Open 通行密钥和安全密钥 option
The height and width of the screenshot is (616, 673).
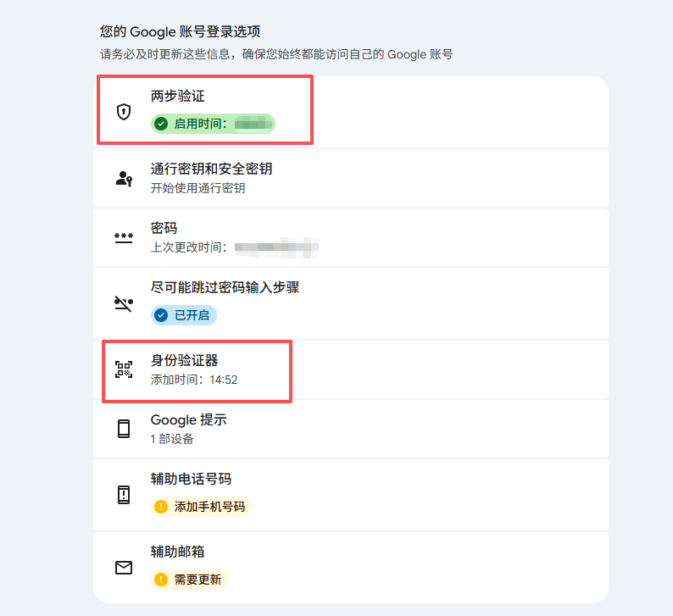tap(351, 178)
